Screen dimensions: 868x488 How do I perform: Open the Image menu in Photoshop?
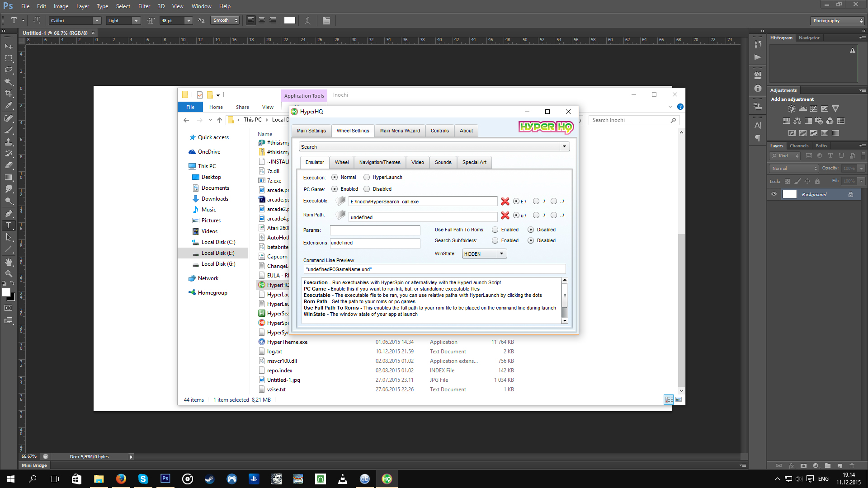61,6
